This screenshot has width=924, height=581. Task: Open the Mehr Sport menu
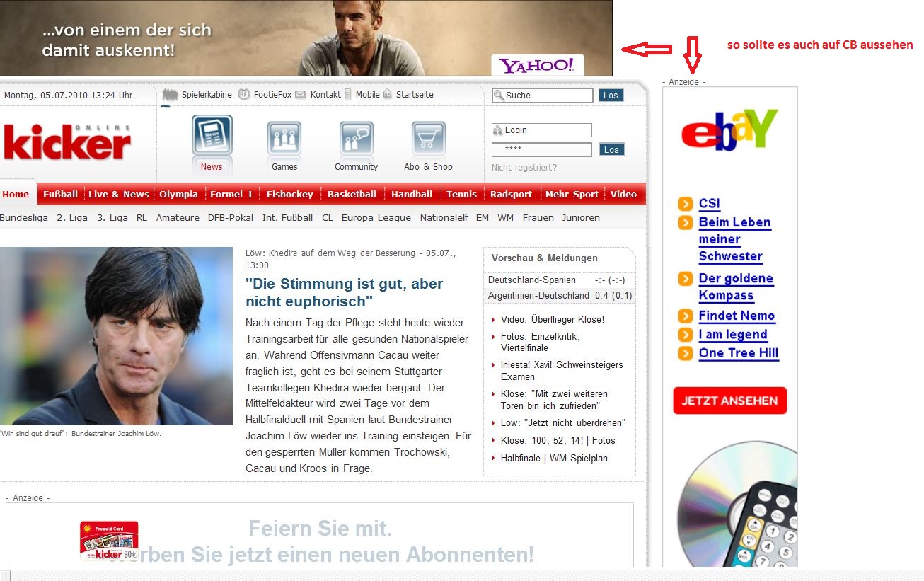(572, 194)
